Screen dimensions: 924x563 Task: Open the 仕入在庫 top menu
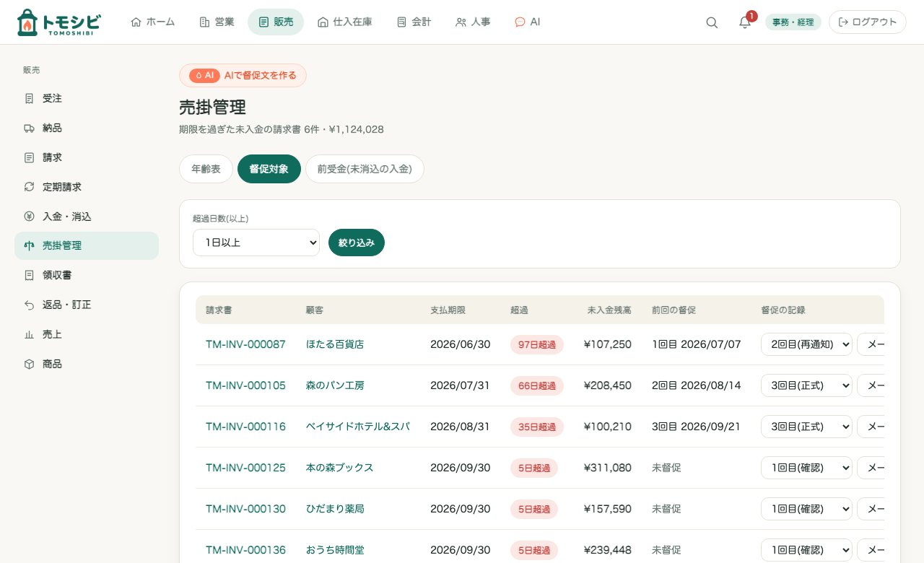[x=344, y=22]
